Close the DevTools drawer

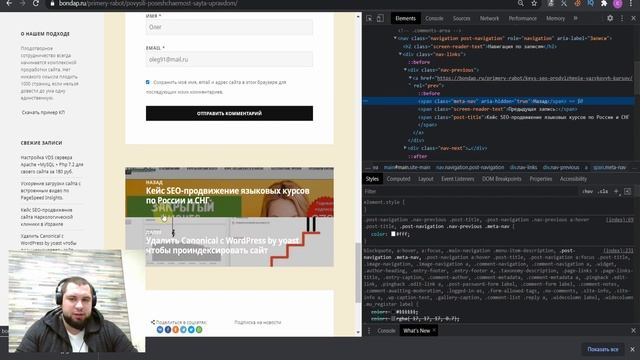point(633,330)
